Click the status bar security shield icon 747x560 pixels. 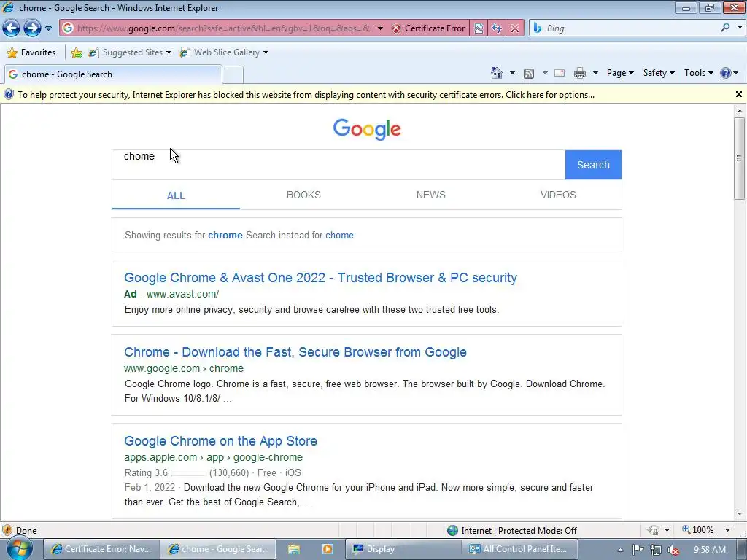(x=7, y=530)
